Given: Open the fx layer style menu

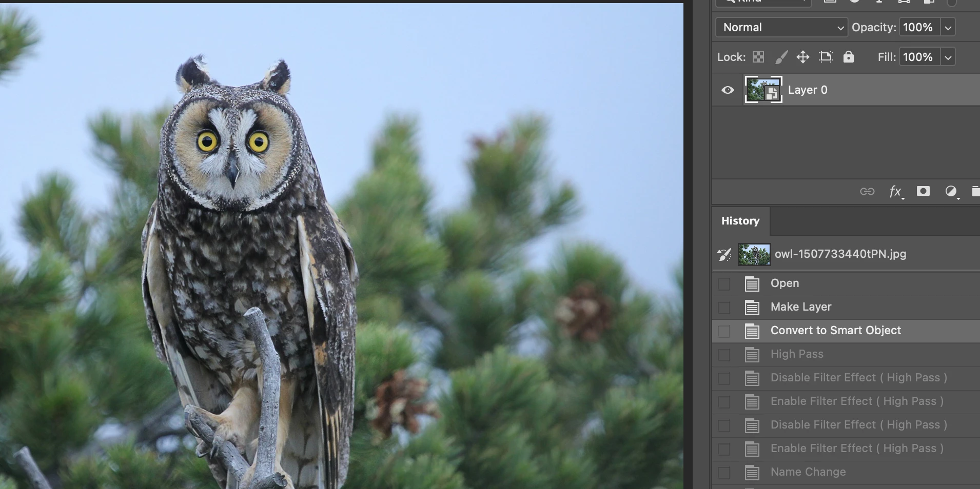Looking at the screenshot, I should tap(896, 192).
